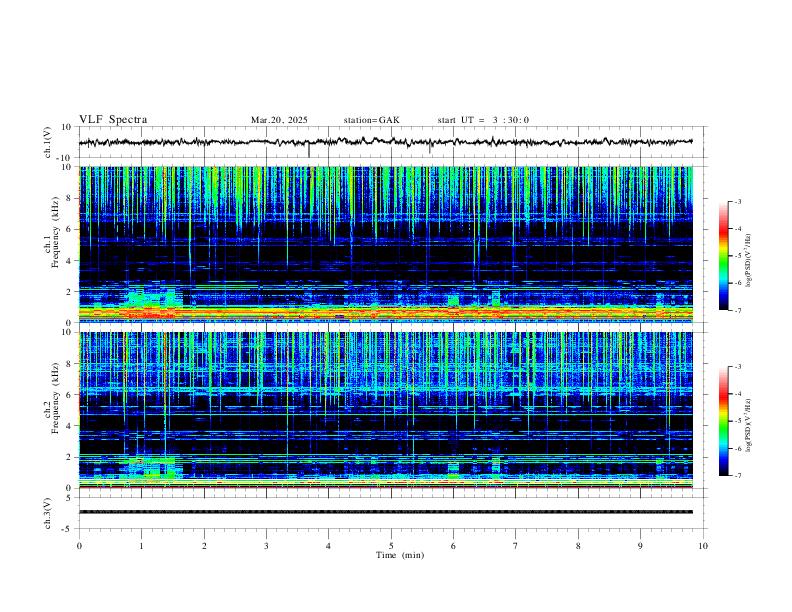Click the ch.2 spectrogram color scale bar
792x612 pixels.
click(x=723, y=421)
